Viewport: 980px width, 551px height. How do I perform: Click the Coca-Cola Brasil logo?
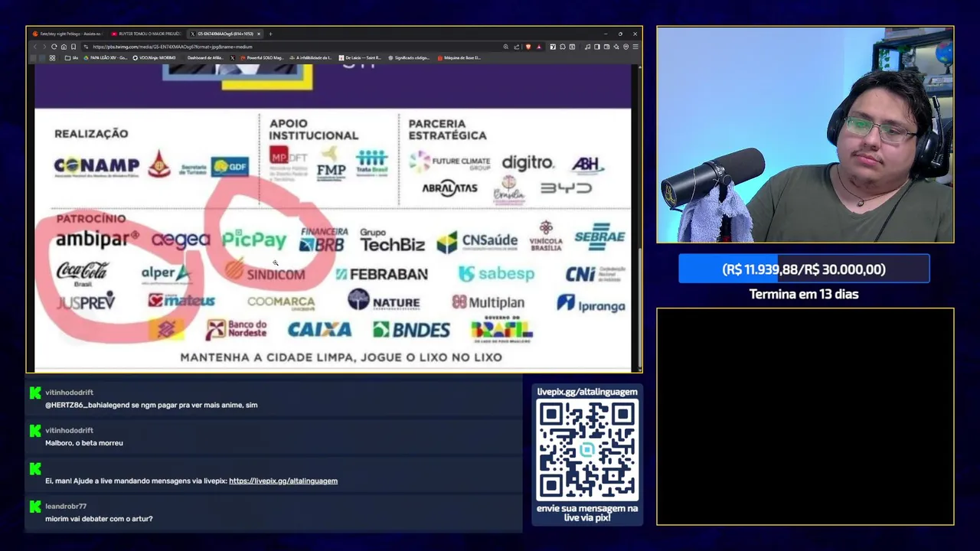point(83,272)
